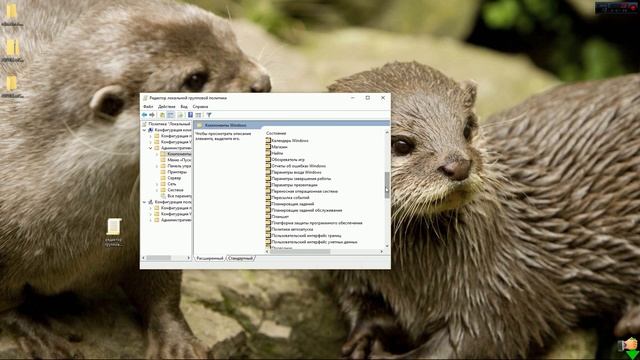The width and height of the screenshot is (640, 360).
Task: Click the Принтеры folder icon in tree
Action: pyautogui.click(x=163, y=172)
